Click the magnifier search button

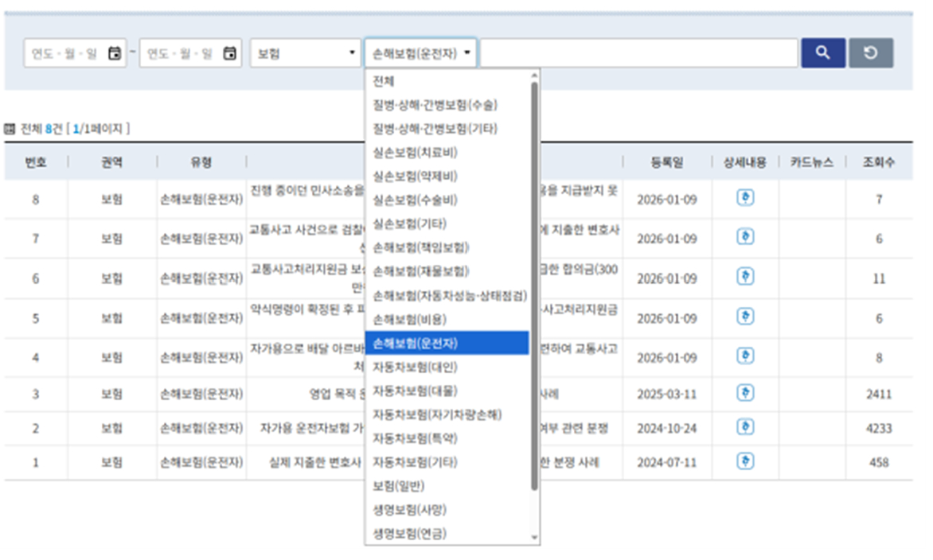coord(823,53)
